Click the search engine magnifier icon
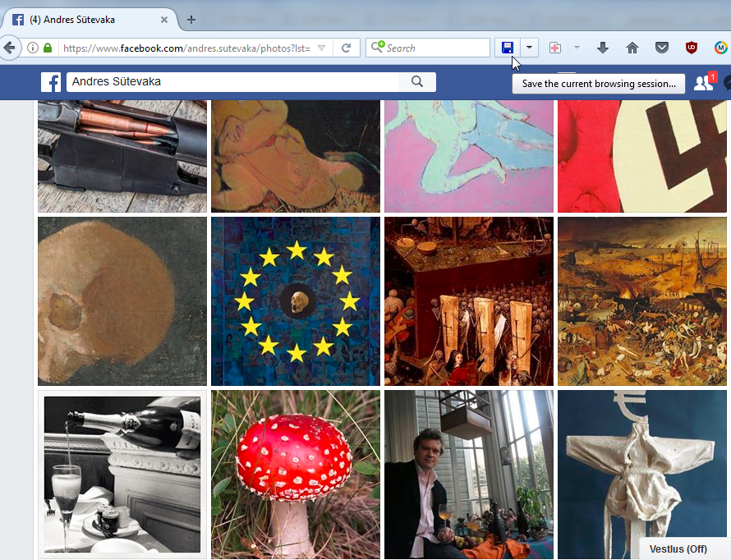Screen dimensions: 731x560 coord(378,47)
